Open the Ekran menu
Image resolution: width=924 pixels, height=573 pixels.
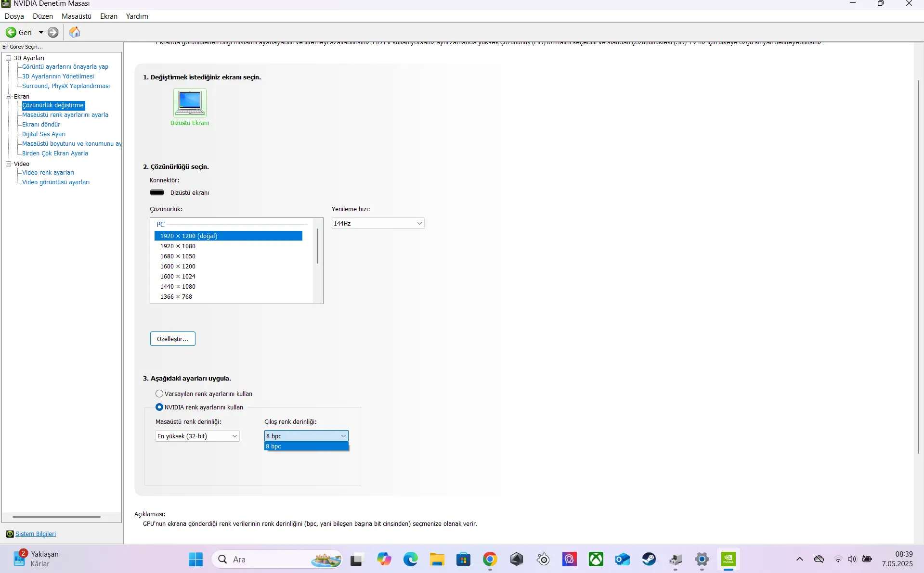coord(109,16)
